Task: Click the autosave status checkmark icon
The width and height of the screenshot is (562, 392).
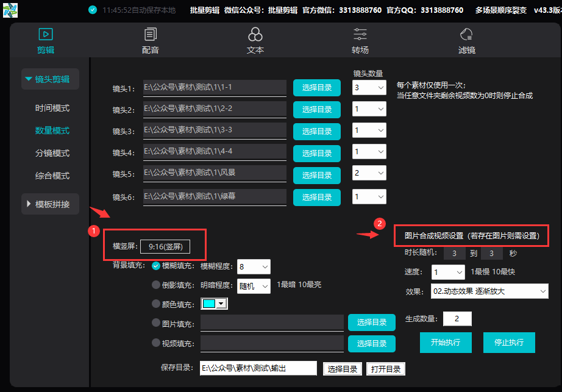Action: 93,9
